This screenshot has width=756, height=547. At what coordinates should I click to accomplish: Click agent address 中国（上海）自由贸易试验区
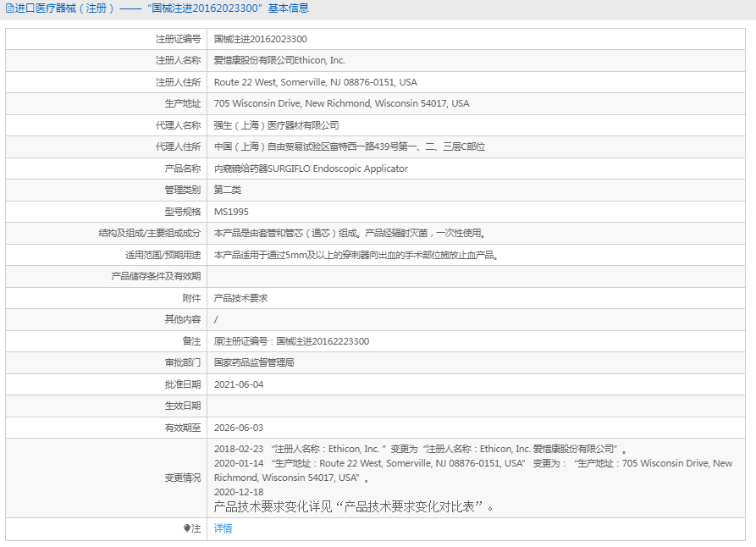(349, 146)
